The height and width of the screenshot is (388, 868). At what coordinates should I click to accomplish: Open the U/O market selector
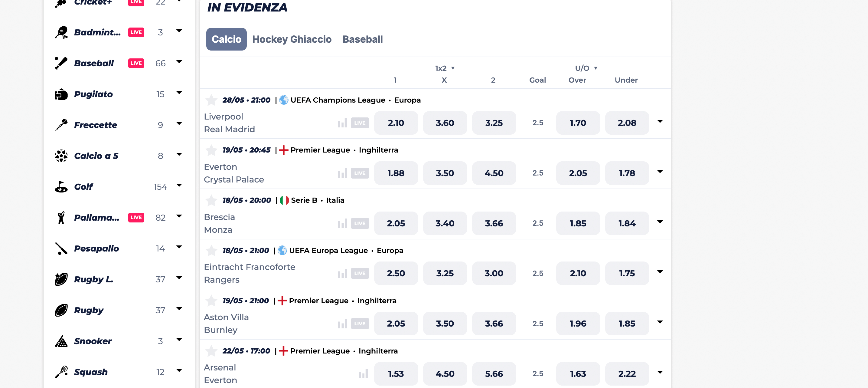tap(586, 68)
